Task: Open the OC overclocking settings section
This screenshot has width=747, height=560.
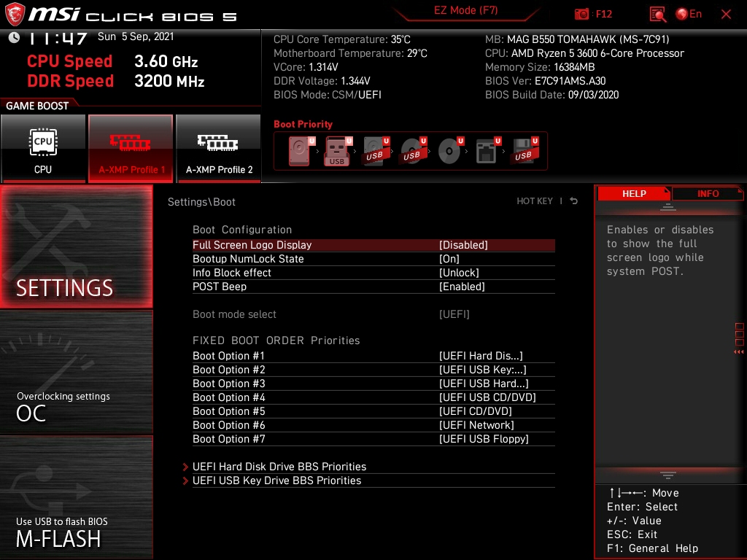Action: 76,373
